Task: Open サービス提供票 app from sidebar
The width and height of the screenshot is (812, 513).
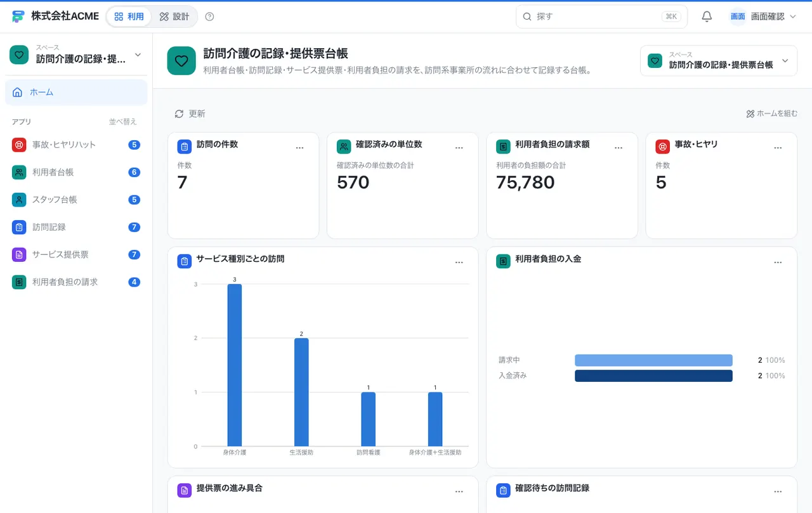Action: (x=76, y=254)
